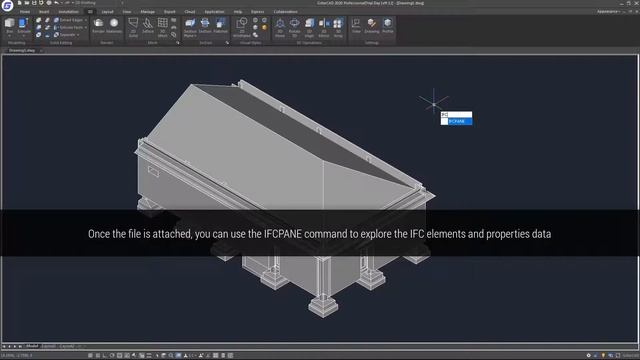Click the Section Plane tool
The image size is (640, 360).
[190, 27]
